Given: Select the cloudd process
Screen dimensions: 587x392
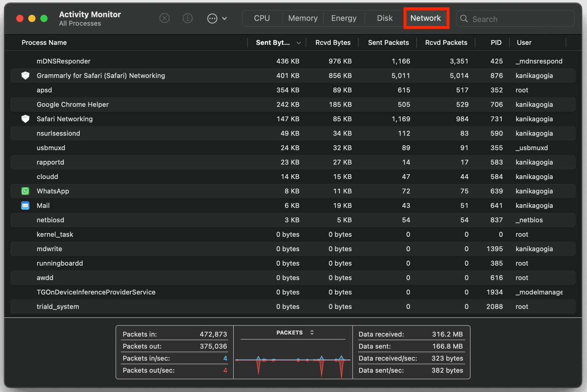Looking at the screenshot, I should point(47,177).
